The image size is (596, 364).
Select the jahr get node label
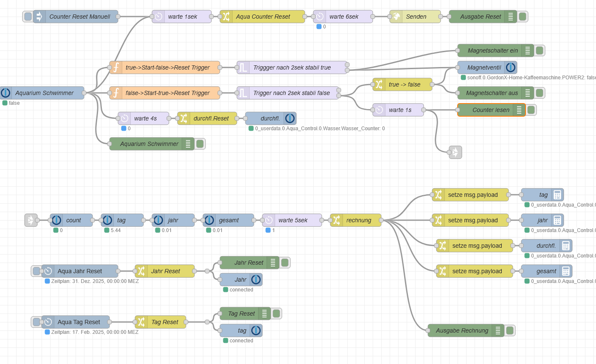tap(173, 220)
